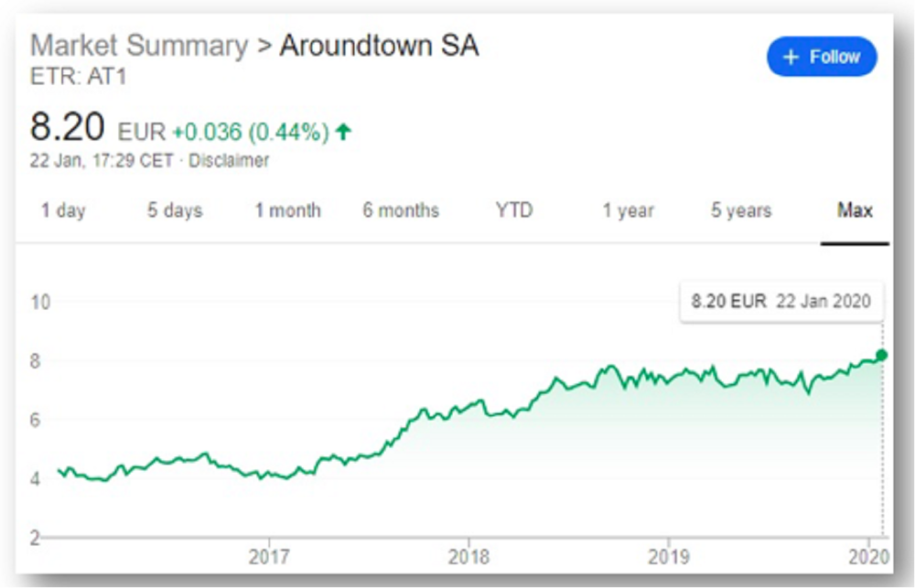Click the ETR: AT1 ticker label
The height and width of the screenshot is (588, 915).
coord(78,77)
